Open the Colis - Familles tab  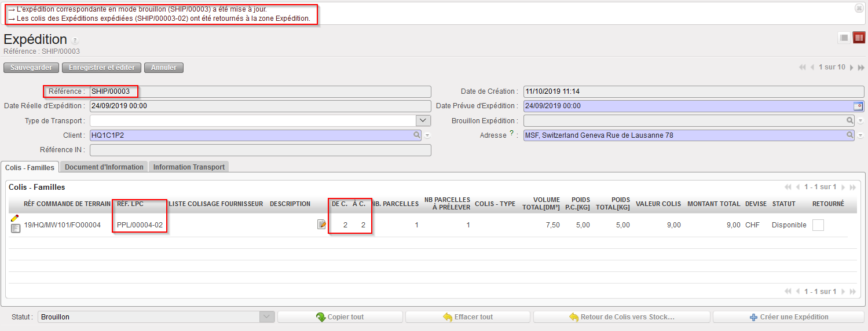point(30,167)
